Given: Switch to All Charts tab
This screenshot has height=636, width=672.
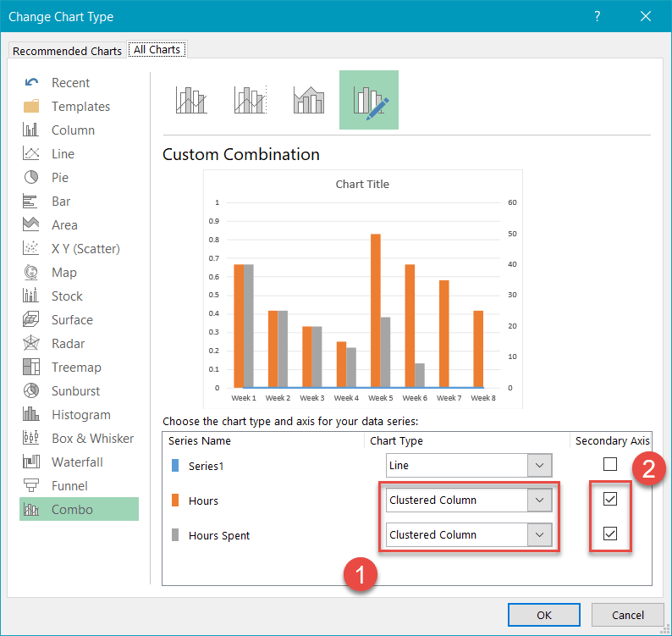Looking at the screenshot, I should 157,50.
